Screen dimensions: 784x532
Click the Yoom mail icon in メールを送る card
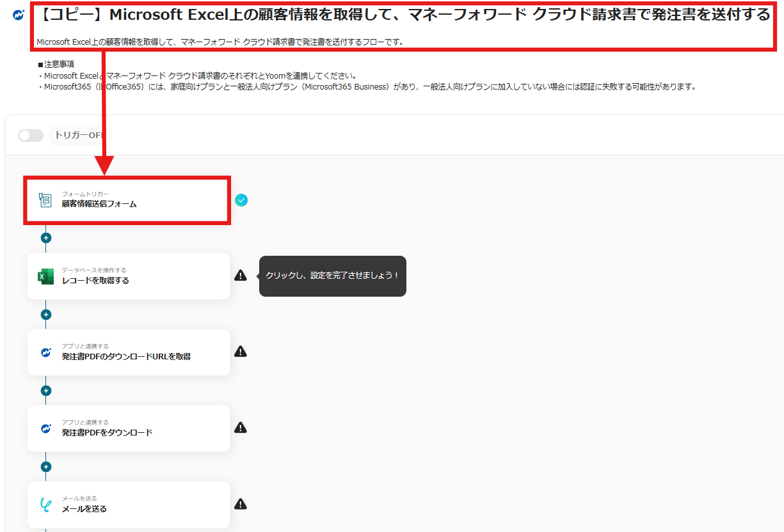coord(45,505)
